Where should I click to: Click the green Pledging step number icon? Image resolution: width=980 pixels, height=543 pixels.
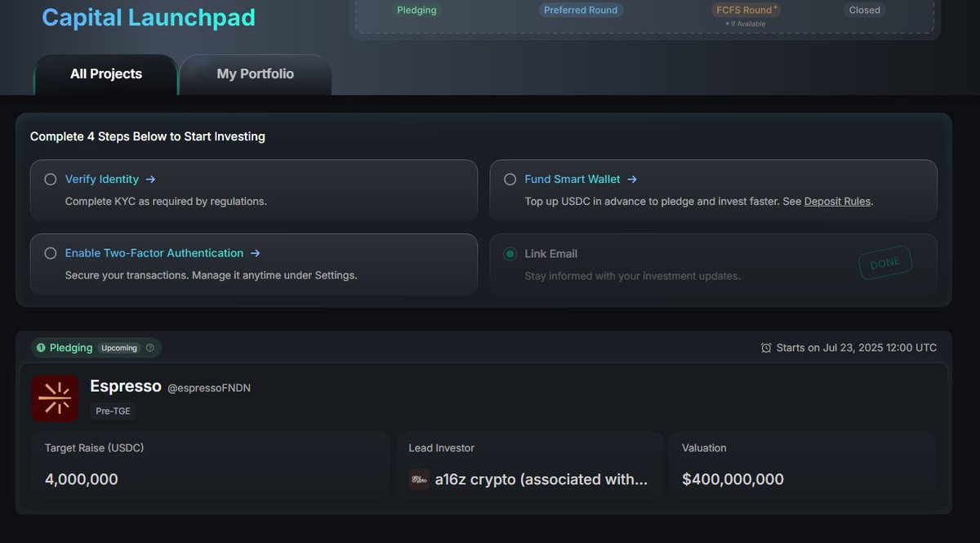(41, 348)
